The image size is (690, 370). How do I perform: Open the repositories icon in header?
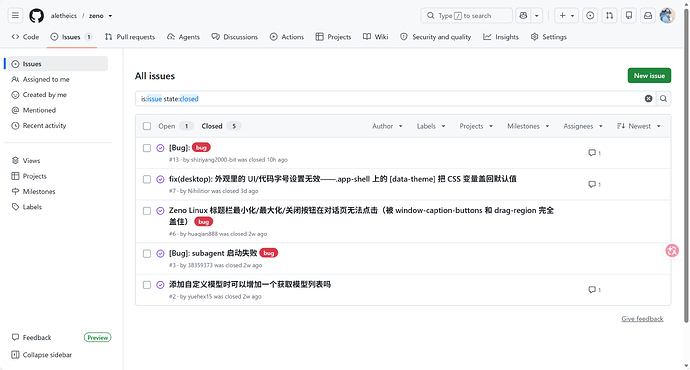click(629, 15)
